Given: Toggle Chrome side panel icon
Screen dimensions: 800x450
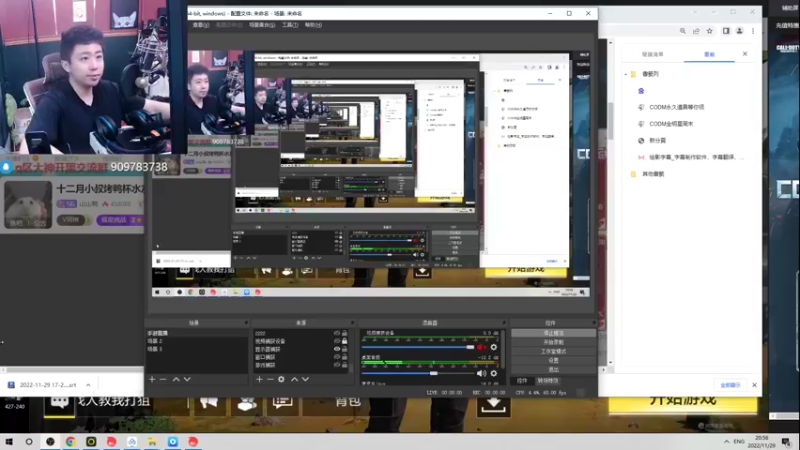Looking at the screenshot, I should click(726, 31).
